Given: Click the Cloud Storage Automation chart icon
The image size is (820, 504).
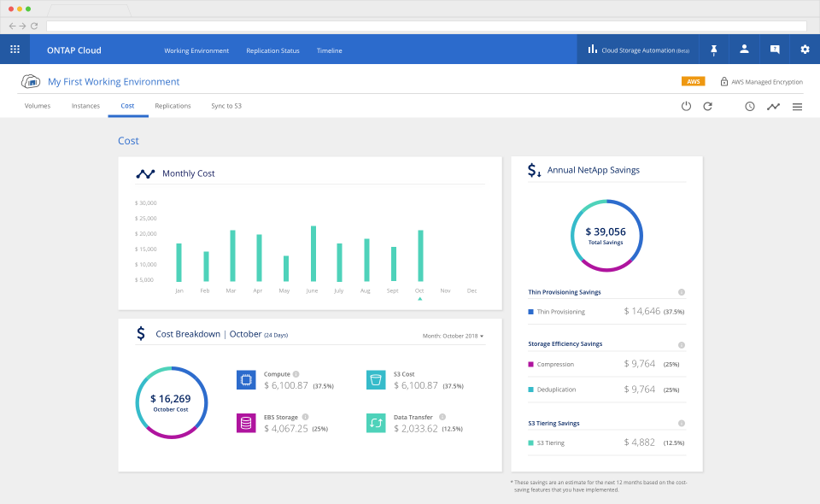Looking at the screenshot, I should (x=593, y=50).
